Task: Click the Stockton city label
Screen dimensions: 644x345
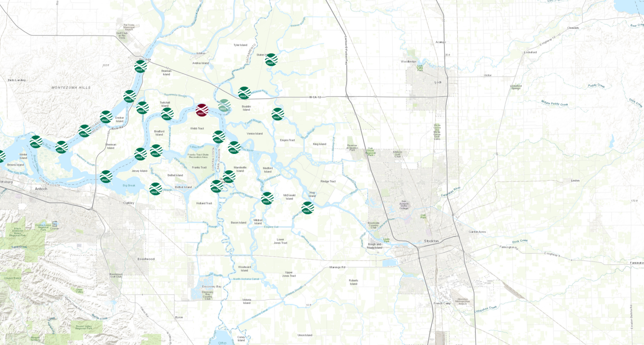Action: click(431, 241)
